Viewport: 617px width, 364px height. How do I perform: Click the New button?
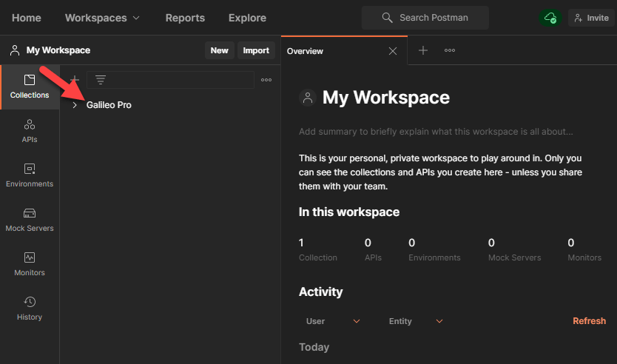click(x=219, y=50)
